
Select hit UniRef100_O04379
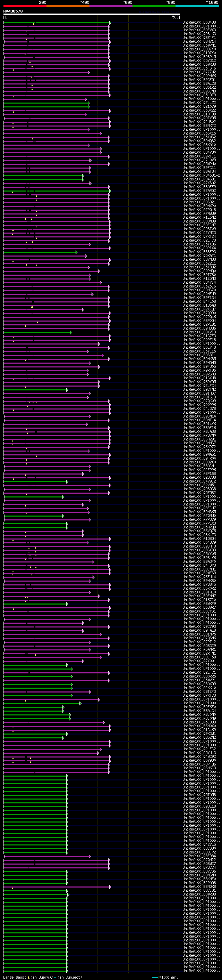199,543
